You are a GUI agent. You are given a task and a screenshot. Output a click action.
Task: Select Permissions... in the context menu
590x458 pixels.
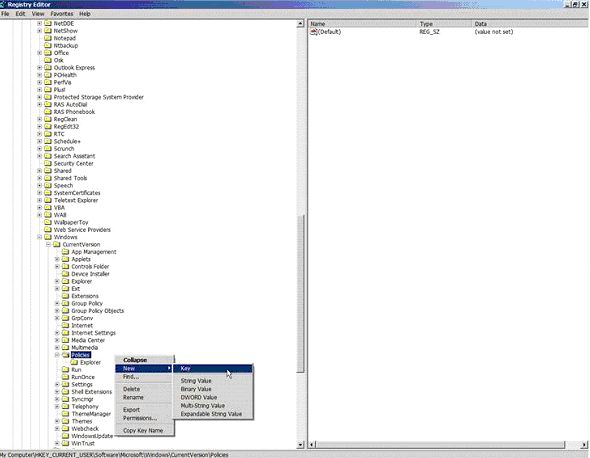[x=144, y=418]
